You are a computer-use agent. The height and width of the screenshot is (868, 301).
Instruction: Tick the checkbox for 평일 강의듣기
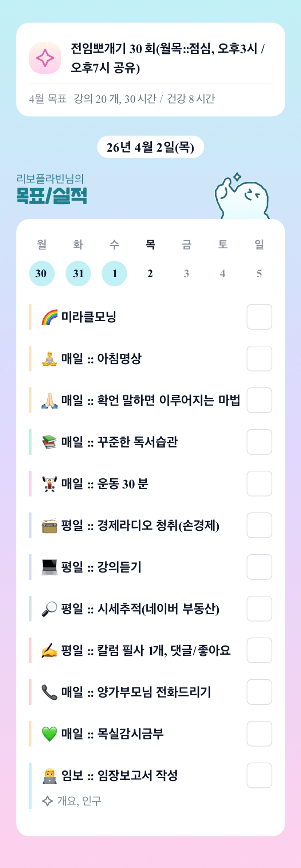click(x=259, y=567)
